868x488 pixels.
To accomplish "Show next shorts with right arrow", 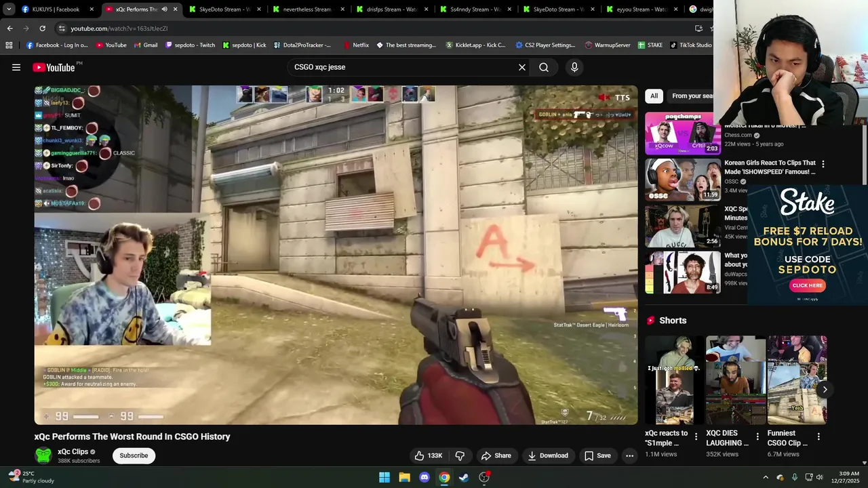I will click(x=825, y=389).
